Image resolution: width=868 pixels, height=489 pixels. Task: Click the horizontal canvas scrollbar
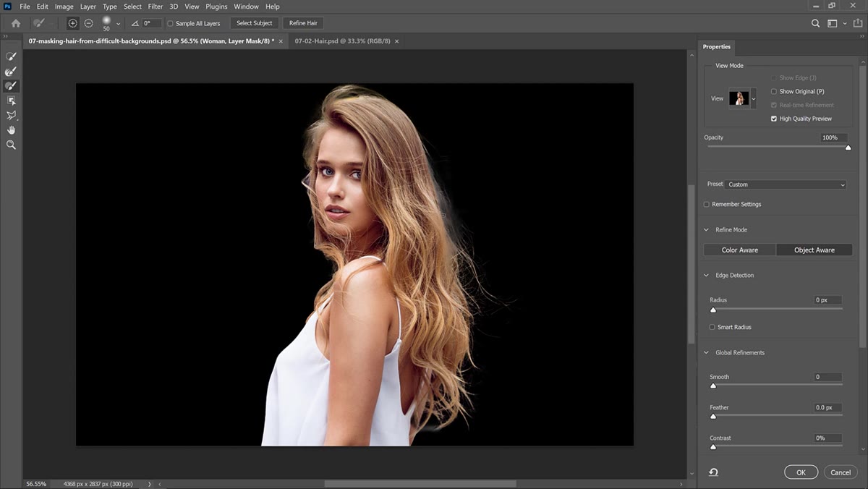[420, 484]
